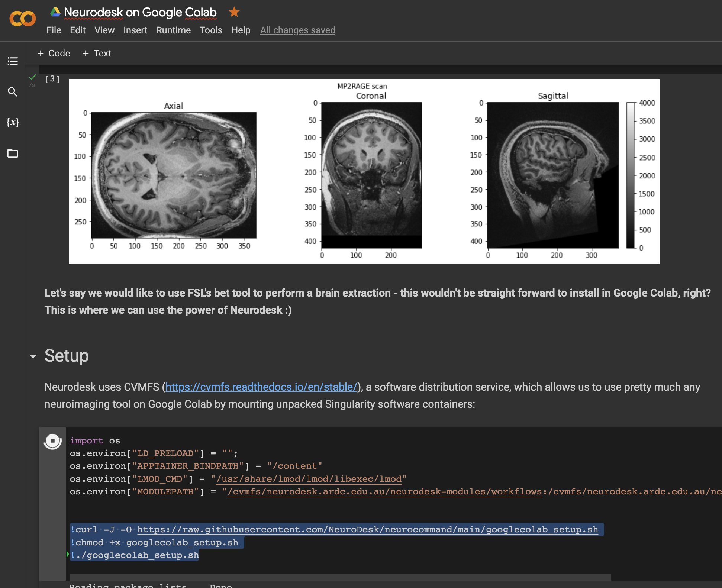Click the Setup heading text
This screenshot has height=588, width=722.
click(67, 356)
